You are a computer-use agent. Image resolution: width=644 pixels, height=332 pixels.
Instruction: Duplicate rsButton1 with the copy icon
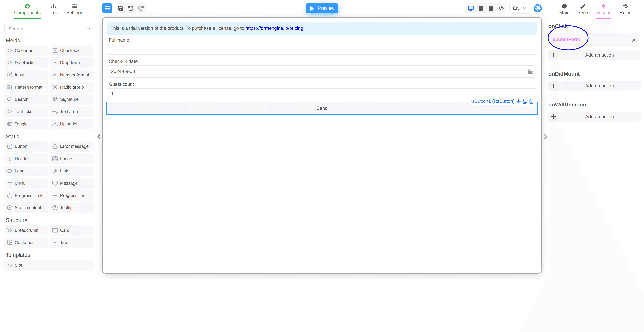click(525, 101)
